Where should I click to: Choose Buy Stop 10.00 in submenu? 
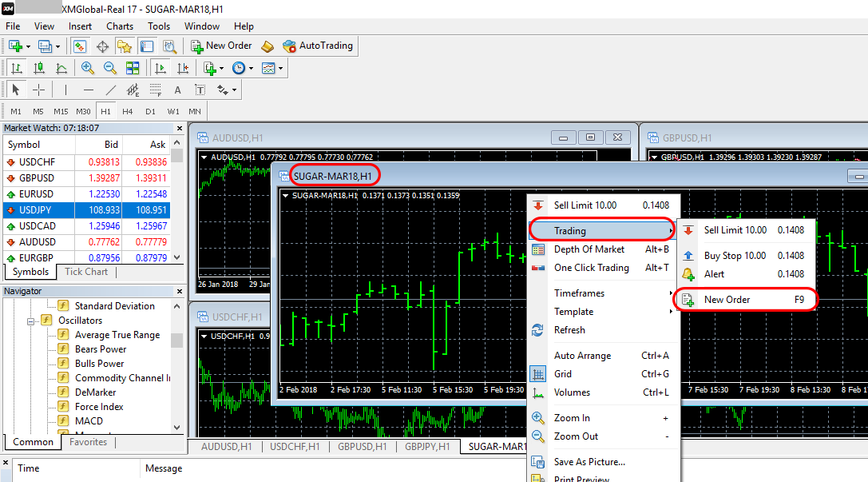[746, 256]
